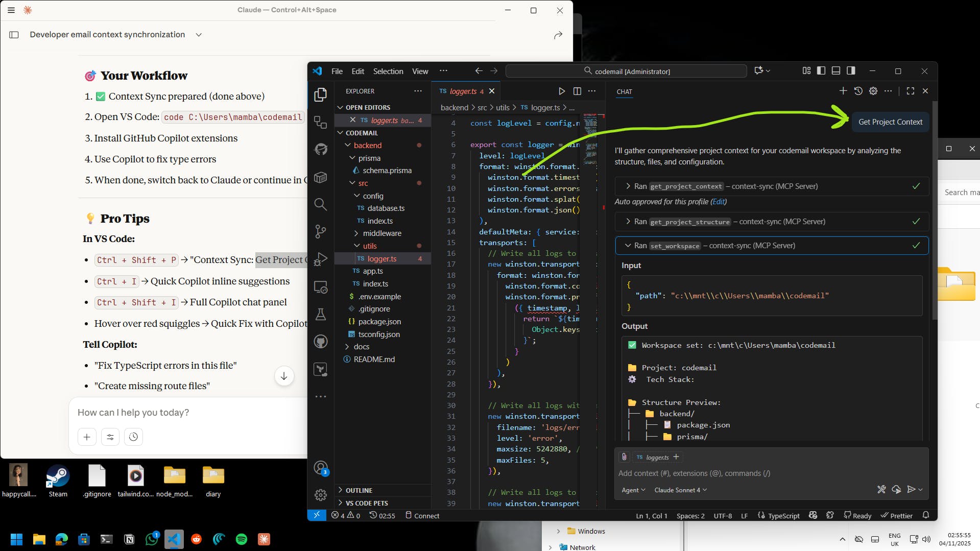Viewport: 980px width, 551px height.
Task: Expand the Ran get_project_context tool call
Action: point(772,186)
